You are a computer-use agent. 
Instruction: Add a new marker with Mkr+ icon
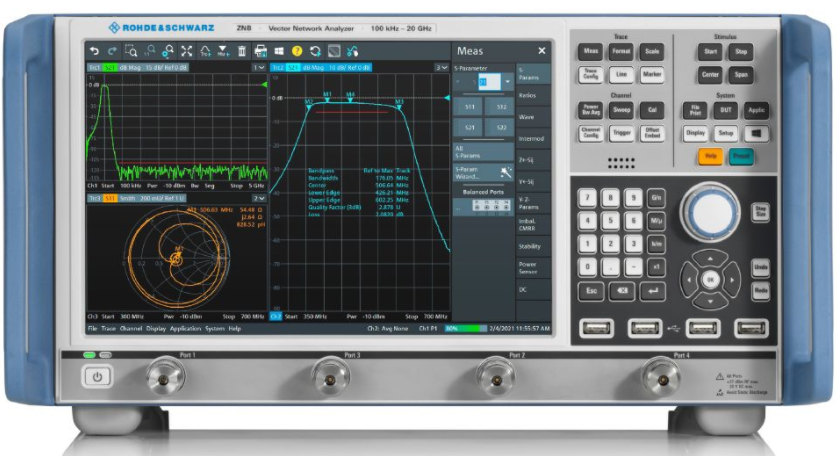[x=223, y=51]
